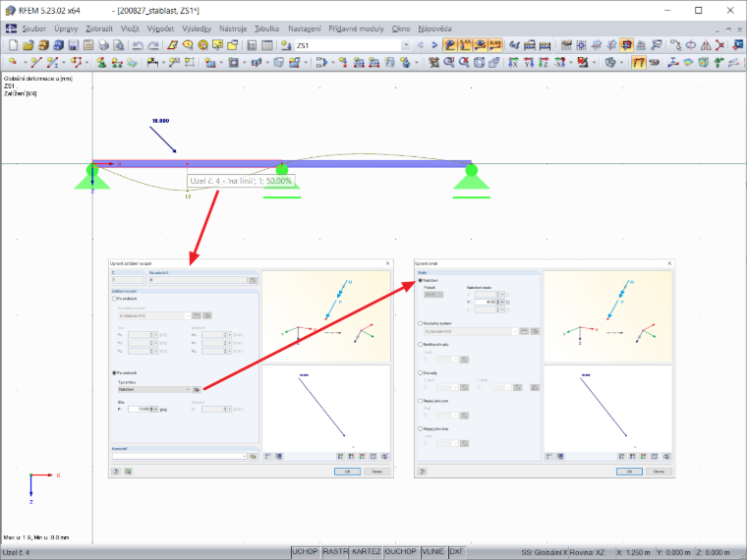The image size is (747, 560).
Task: Open the Zobrazit menu
Action: point(99,28)
